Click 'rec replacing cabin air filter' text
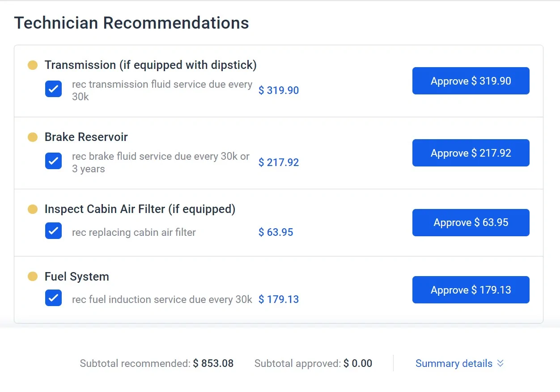560x392 pixels. point(134,232)
